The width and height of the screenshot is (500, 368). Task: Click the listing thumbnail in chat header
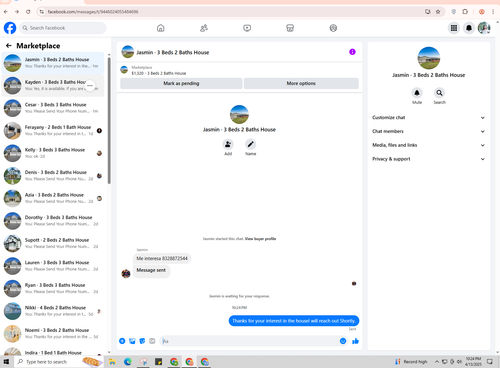coord(128,52)
